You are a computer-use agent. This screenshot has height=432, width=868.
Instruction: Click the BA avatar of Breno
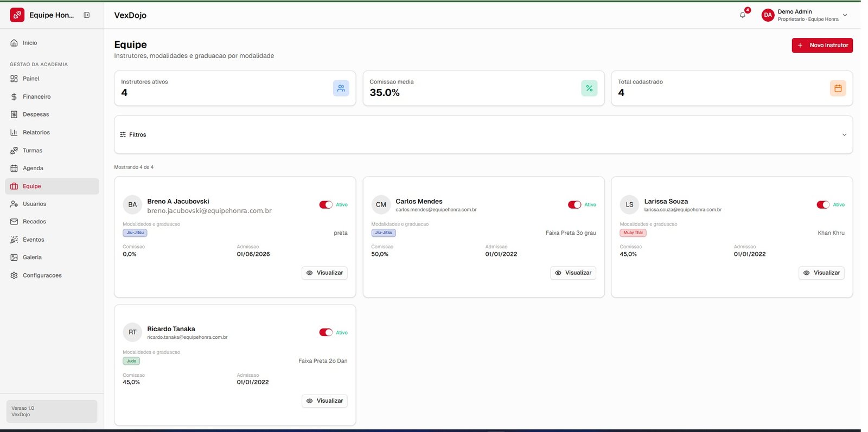point(132,204)
